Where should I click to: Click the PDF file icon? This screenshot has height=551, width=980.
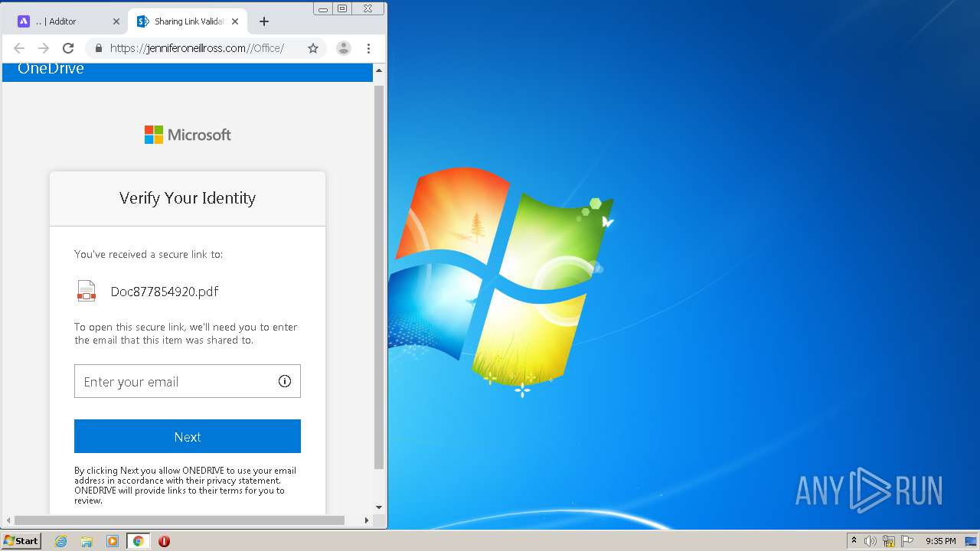pyautogui.click(x=87, y=291)
